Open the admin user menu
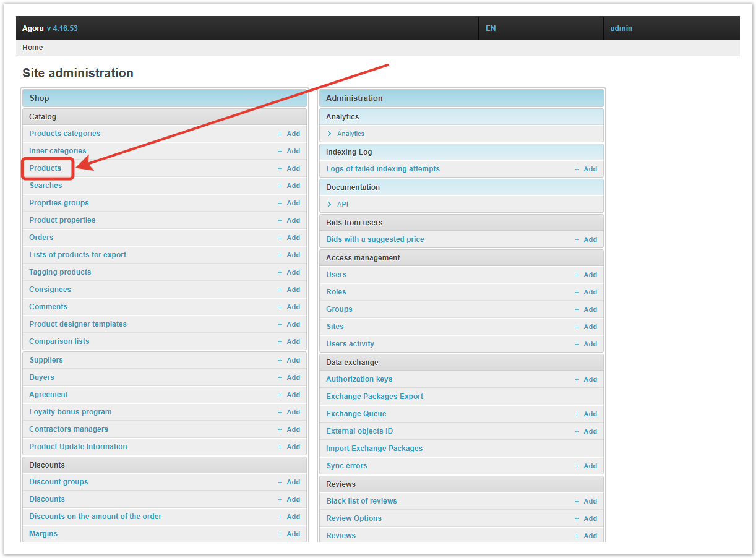756x558 pixels. point(621,28)
